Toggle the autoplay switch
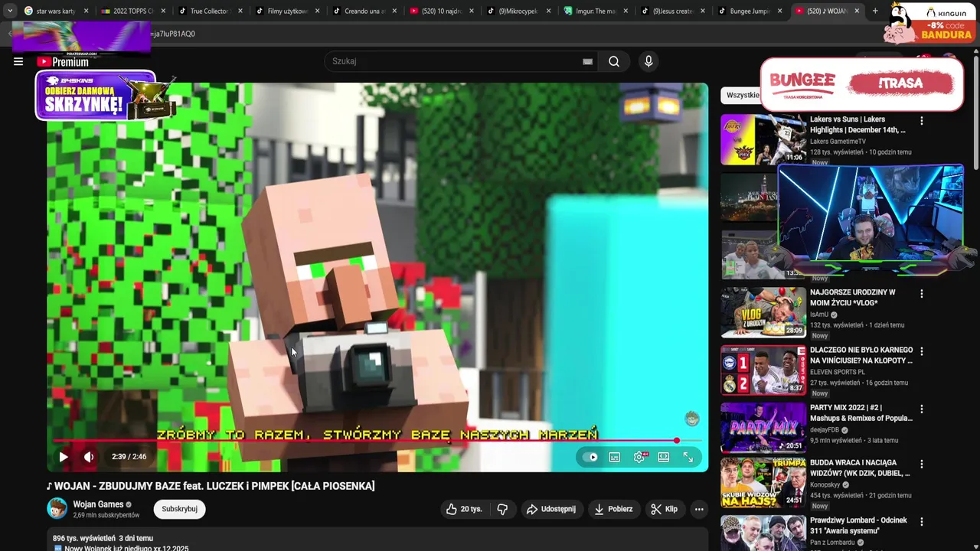 pos(590,457)
